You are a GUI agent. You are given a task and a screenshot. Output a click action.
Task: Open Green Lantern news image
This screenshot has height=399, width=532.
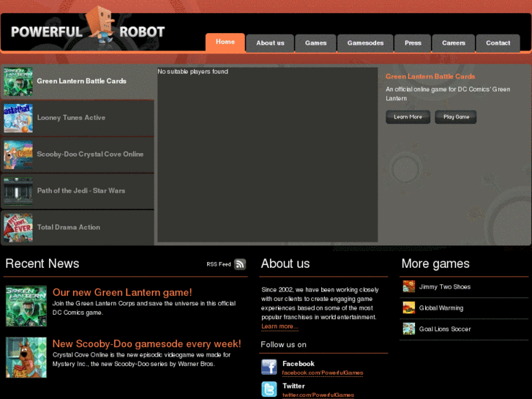[x=26, y=306]
